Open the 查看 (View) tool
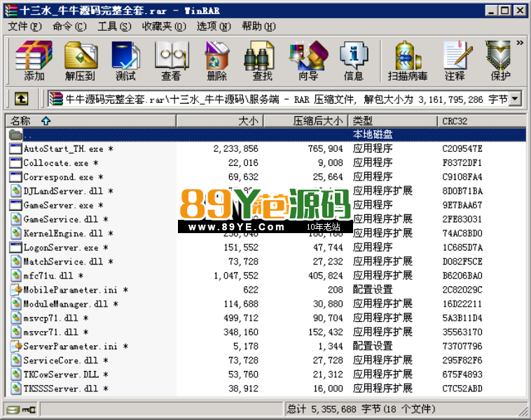This screenshot has height=420, width=531. [x=172, y=61]
